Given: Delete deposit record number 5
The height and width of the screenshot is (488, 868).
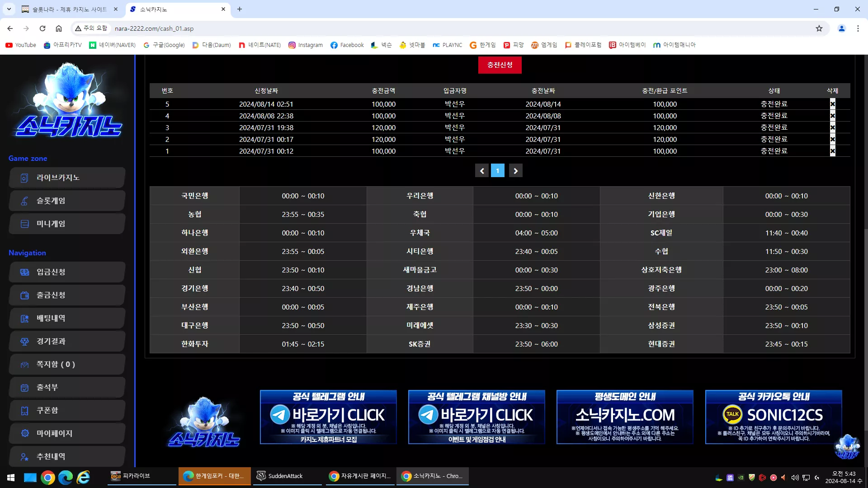Looking at the screenshot, I should click(832, 104).
